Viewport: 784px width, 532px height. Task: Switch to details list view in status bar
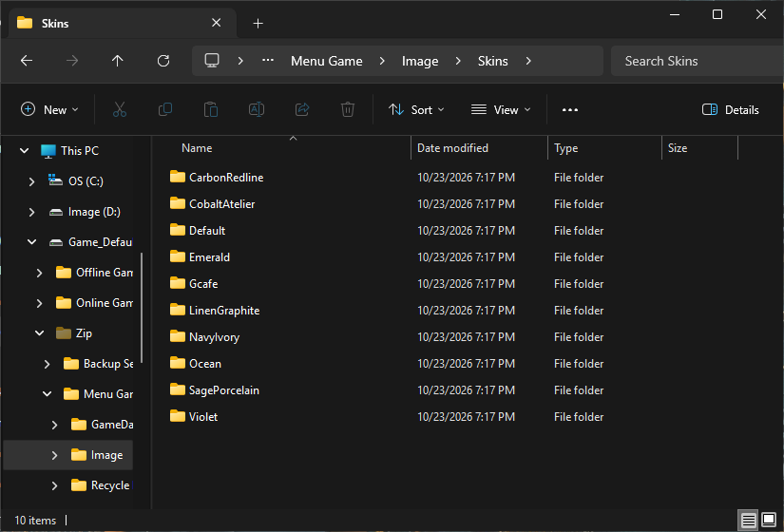click(748, 521)
